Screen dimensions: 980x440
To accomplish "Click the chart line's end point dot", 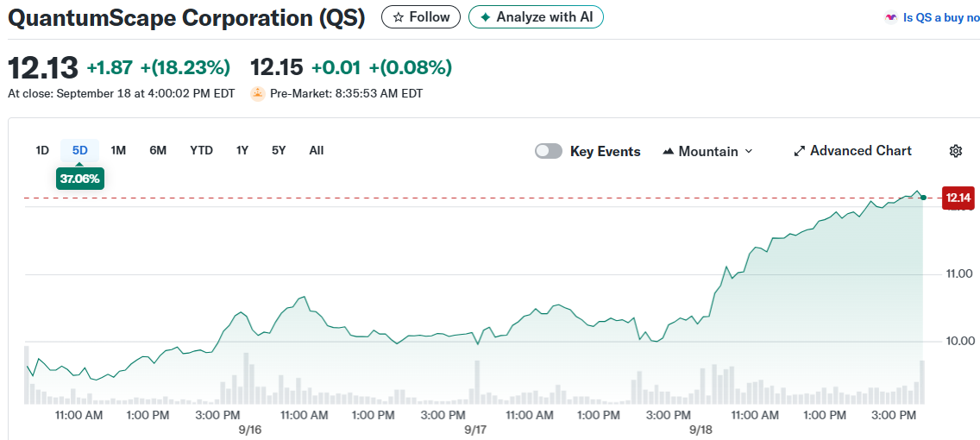I will (923, 198).
